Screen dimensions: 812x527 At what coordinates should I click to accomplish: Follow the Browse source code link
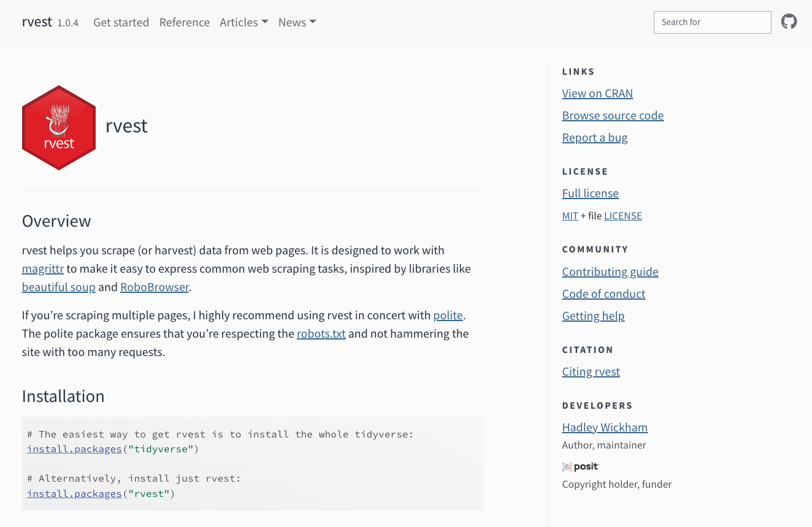click(x=613, y=115)
